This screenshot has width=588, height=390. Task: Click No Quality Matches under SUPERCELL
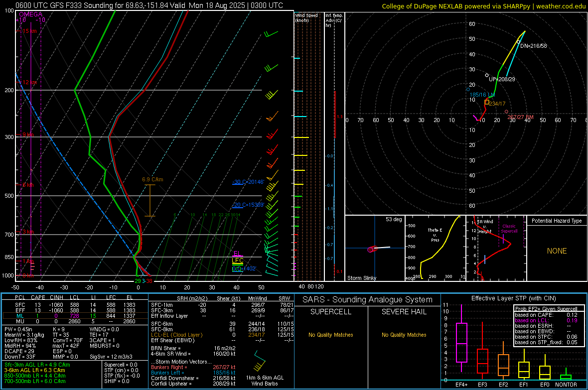[331, 335]
